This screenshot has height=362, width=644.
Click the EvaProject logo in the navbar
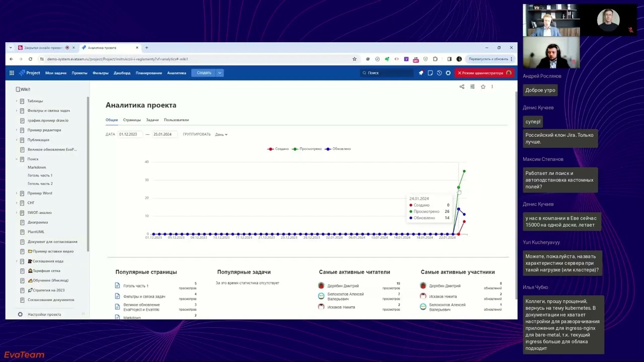pyautogui.click(x=30, y=73)
